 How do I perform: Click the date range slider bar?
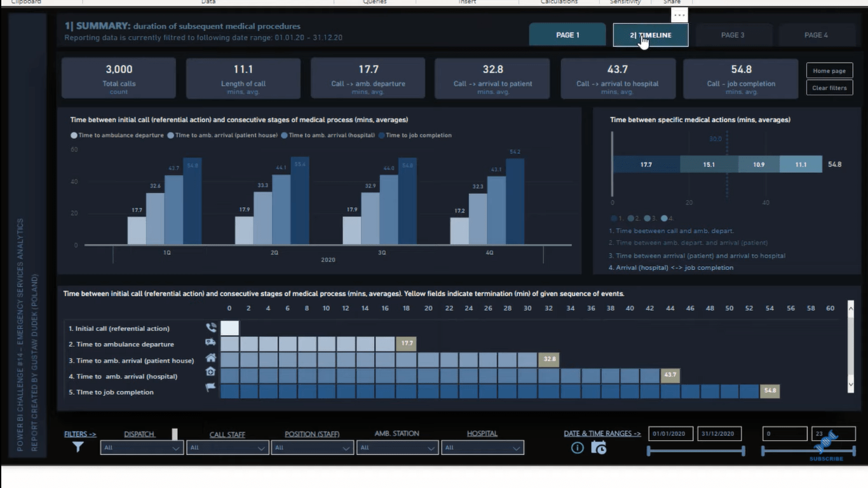coord(695,451)
